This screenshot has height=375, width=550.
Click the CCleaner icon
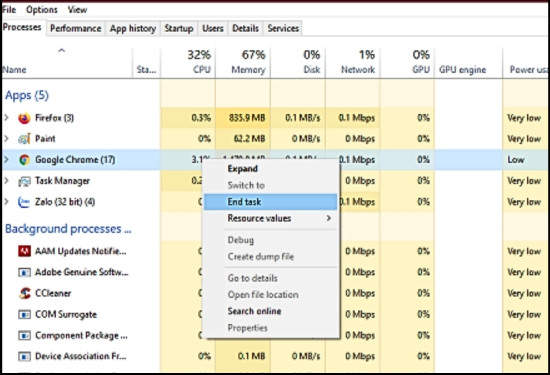point(24,293)
